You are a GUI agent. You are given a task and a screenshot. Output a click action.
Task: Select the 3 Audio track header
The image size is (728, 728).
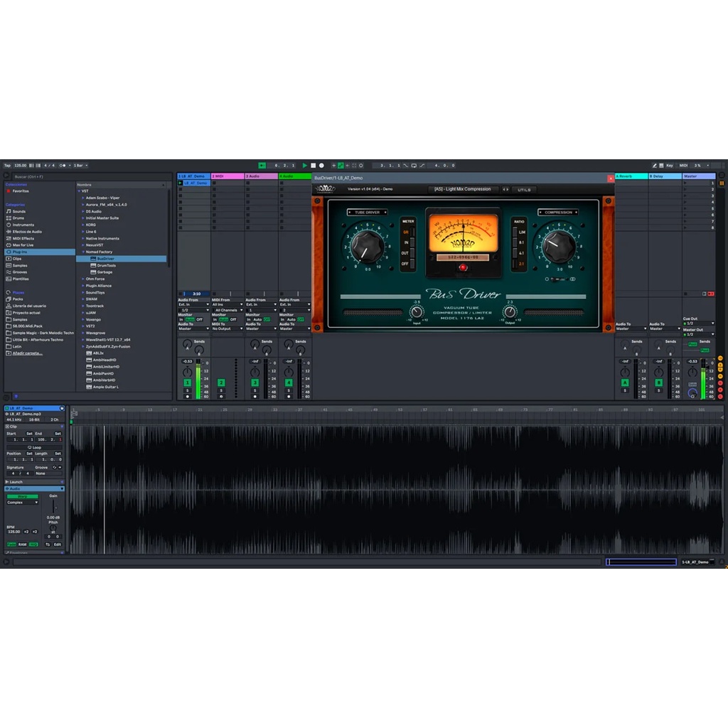[261, 176]
